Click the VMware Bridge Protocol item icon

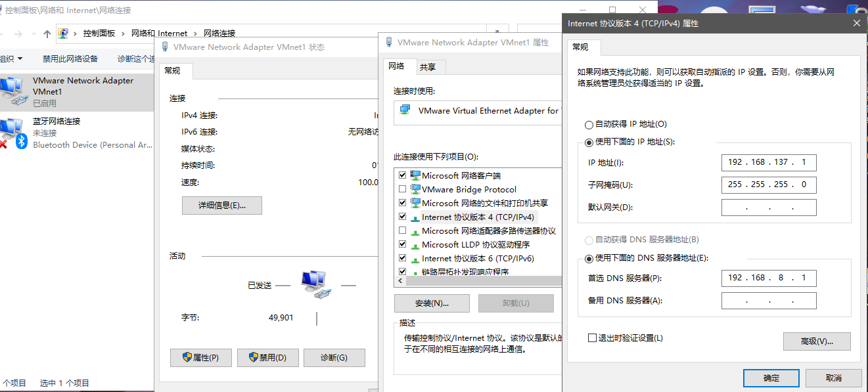click(x=415, y=189)
